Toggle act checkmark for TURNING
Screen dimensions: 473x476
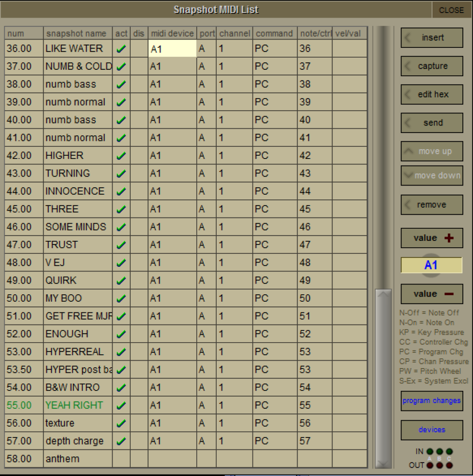click(121, 174)
